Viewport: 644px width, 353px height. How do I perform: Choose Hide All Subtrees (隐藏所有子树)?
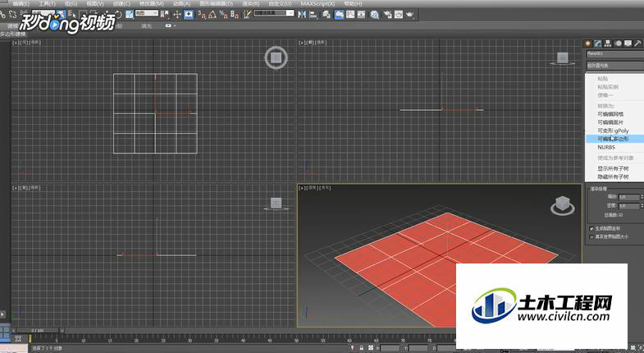point(614,176)
